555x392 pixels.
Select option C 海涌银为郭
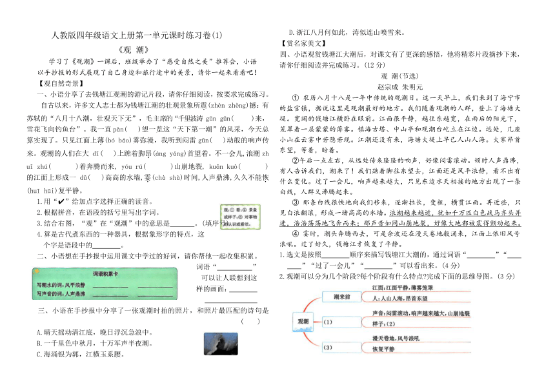pos(81,354)
